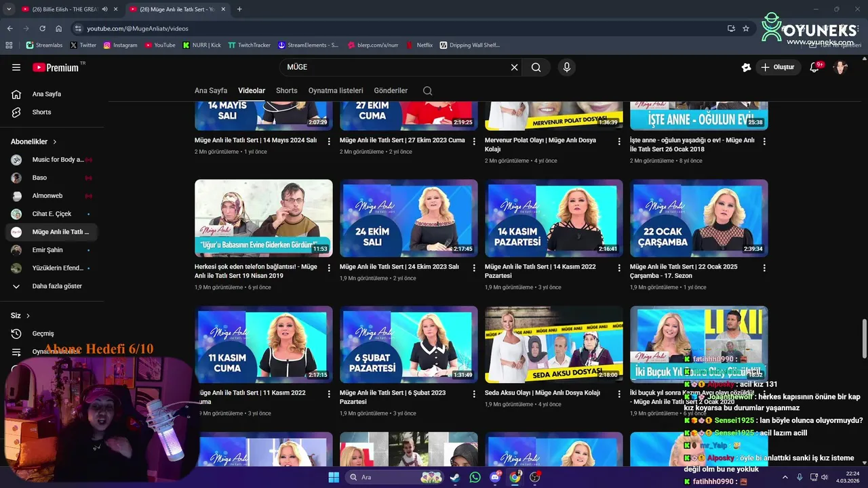Open Cihat E. Çiçek subscription channel
868x488 pixels.
[52, 214]
